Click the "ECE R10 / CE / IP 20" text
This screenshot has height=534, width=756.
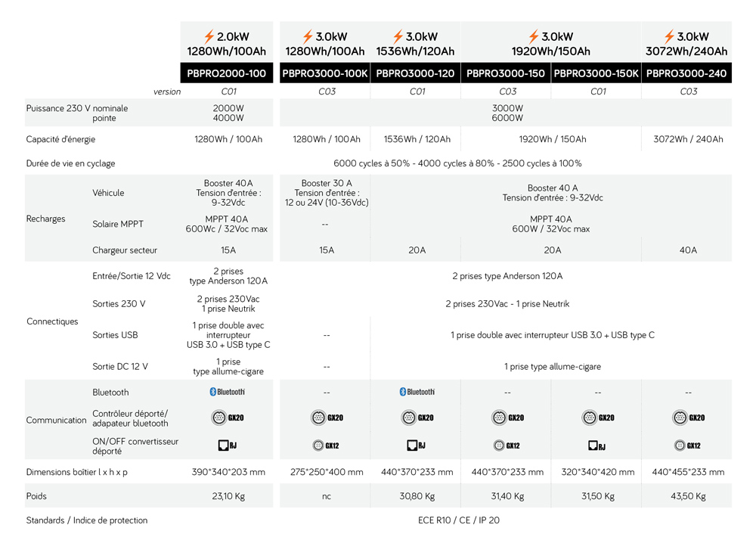[458, 520]
